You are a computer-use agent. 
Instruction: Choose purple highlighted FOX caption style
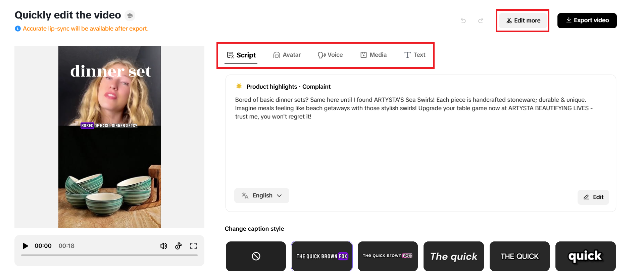pyautogui.click(x=321, y=256)
